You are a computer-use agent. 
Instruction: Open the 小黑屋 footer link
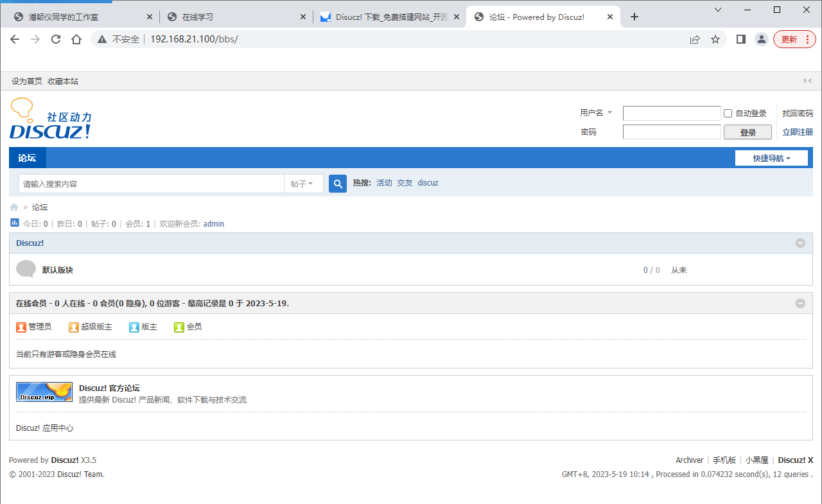(x=757, y=460)
